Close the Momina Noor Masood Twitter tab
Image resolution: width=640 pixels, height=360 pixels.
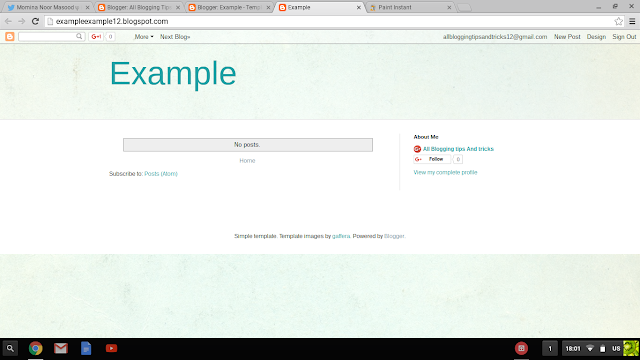pos(87,7)
